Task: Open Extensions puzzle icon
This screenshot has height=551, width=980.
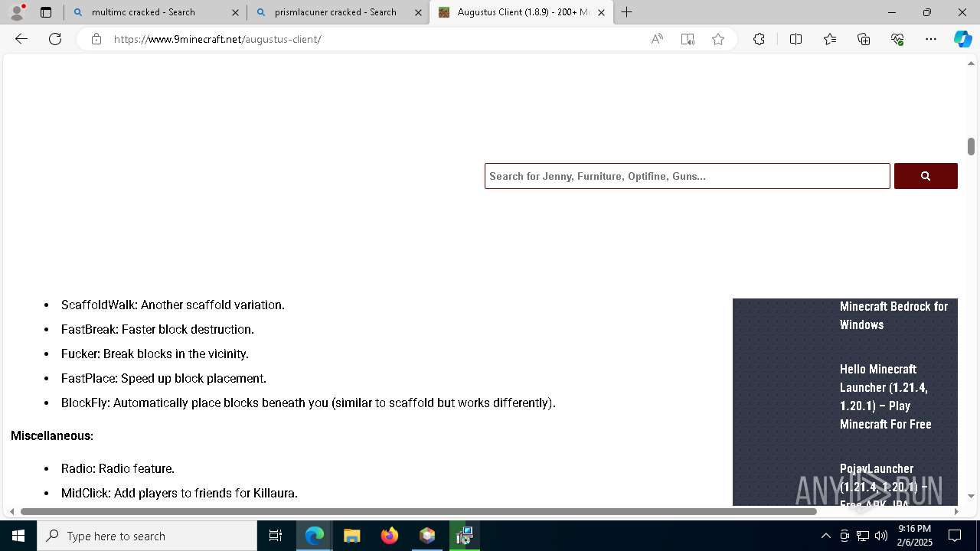Action: pyautogui.click(x=759, y=39)
